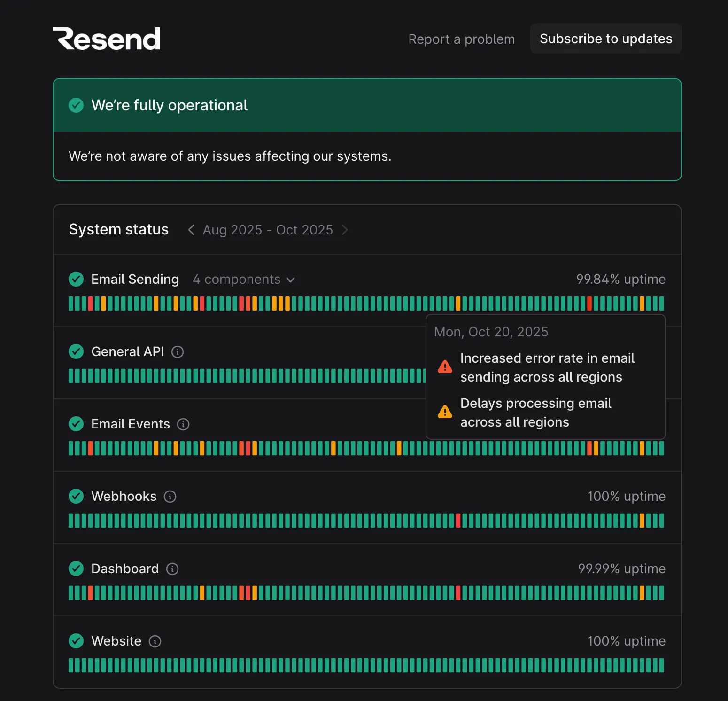
Task: Expand the 4 components dropdown for Email Sending
Action: 244,279
